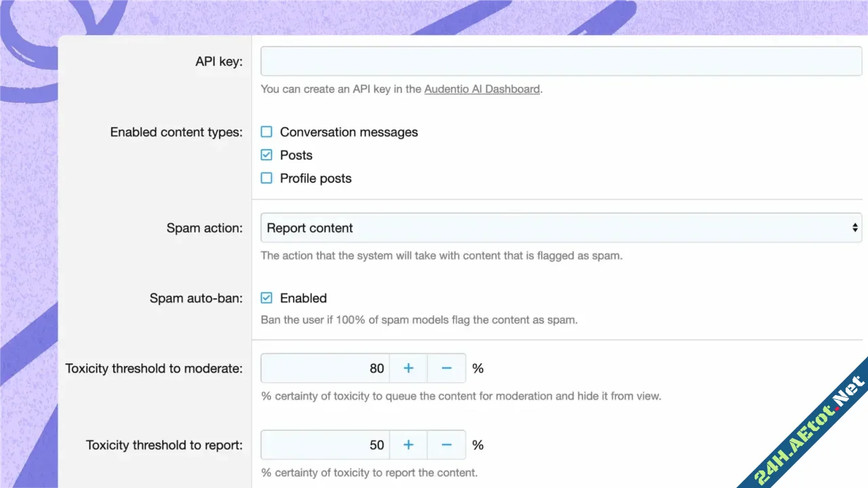Decrease the toxicity threshold to report

pyautogui.click(x=446, y=445)
